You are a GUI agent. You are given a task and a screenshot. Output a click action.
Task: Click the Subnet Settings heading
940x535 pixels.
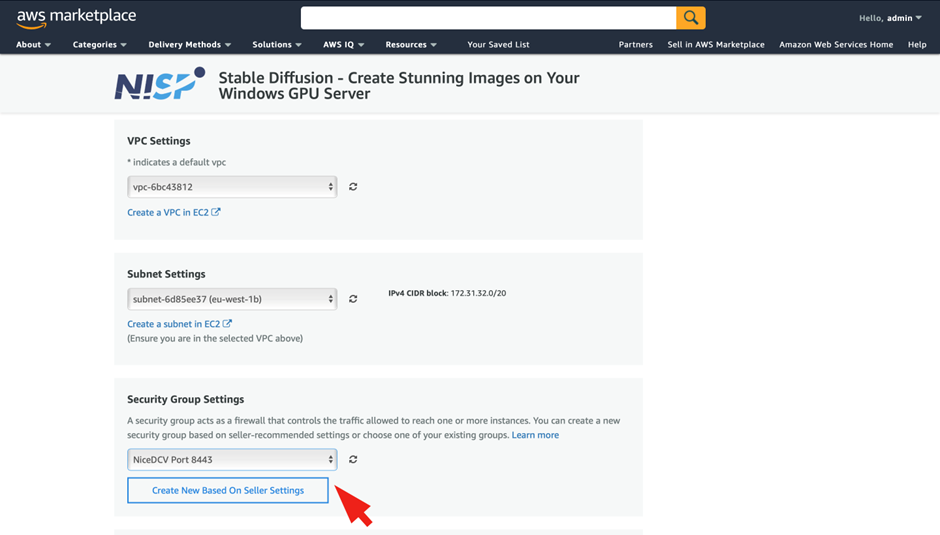point(166,274)
